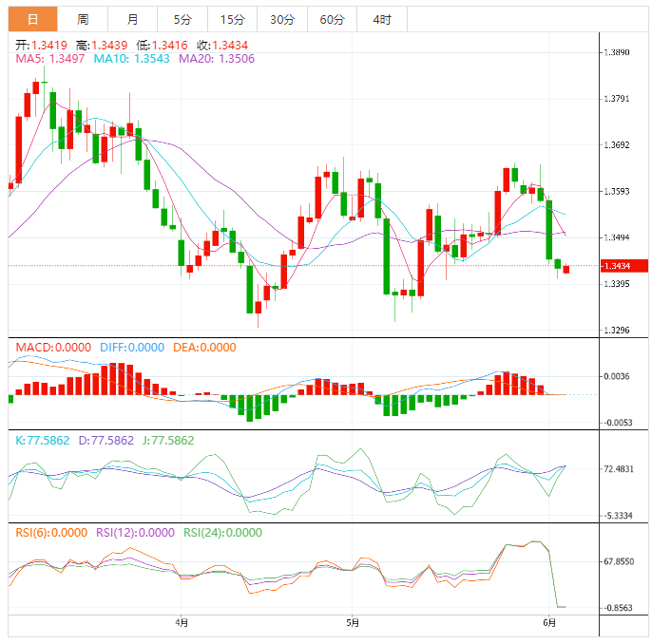The width and height of the screenshot is (652, 644).
Task: Switch to the 4时 timeframe tab
Action: pos(381,19)
